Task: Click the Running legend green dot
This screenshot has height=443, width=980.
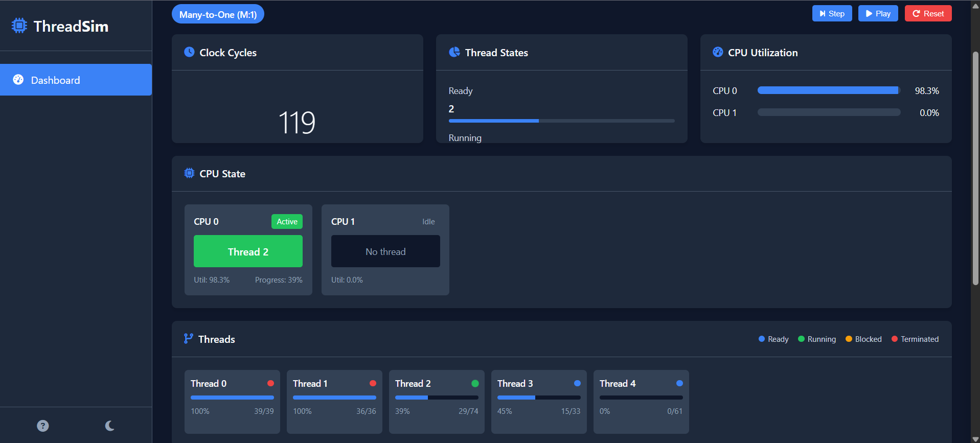Action: 801,339
